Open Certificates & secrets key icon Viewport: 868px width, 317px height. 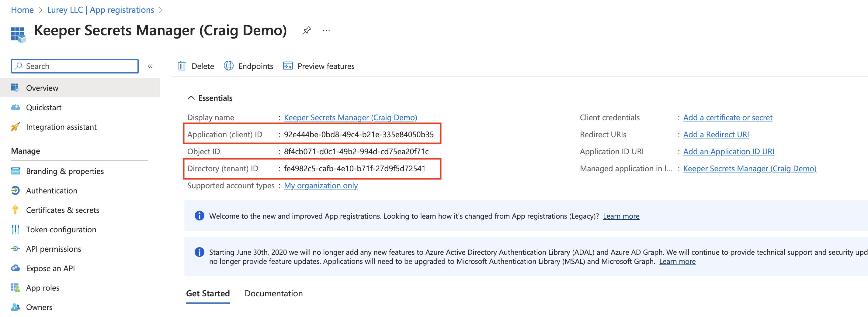pyautogui.click(x=15, y=210)
